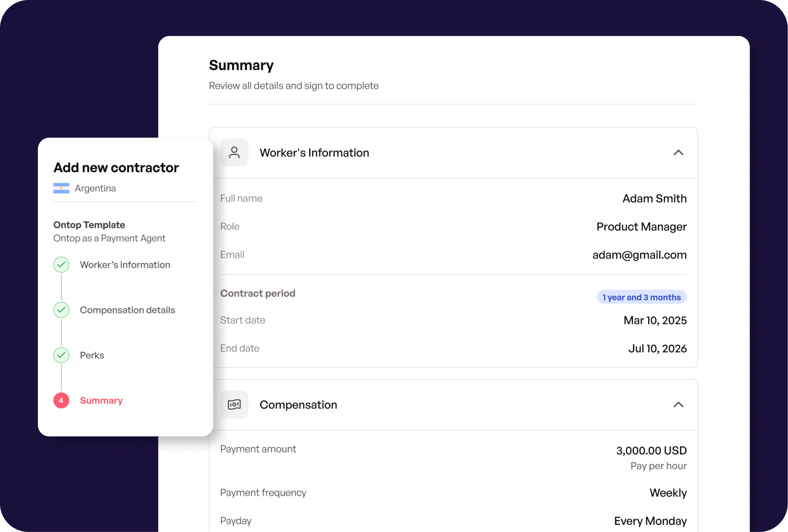Viewport: 788px width, 532px height.
Task: Select the Summary step in the sidebar
Action: pyautogui.click(x=101, y=400)
